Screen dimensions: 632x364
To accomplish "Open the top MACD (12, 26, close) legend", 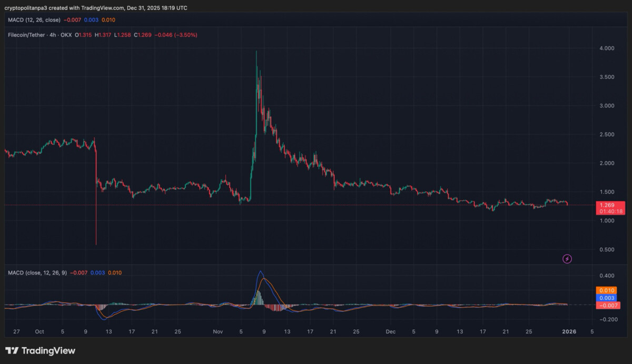I will [x=34, y=20].
